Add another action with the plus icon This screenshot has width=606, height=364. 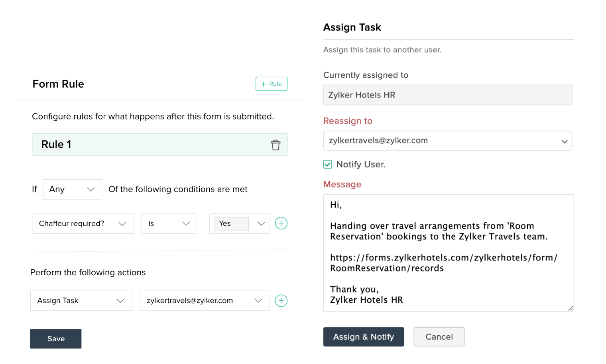[x=281, y=301]
